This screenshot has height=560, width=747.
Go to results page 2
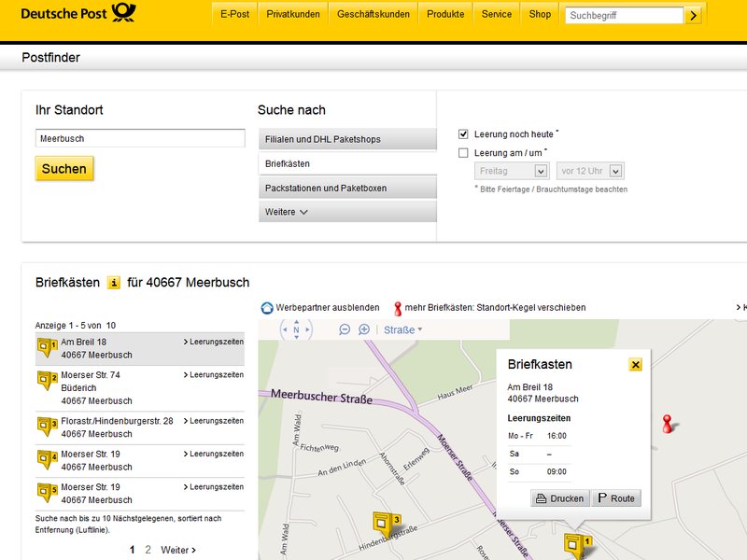148,550
